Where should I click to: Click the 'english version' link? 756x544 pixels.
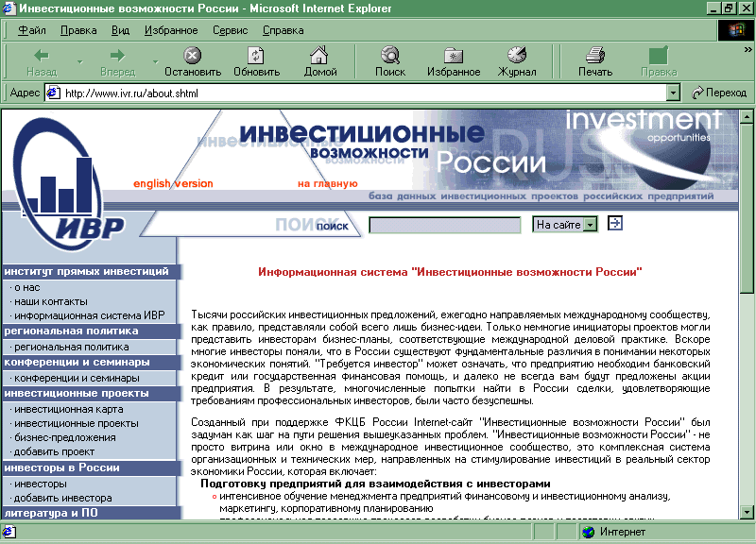pos(173,183)
